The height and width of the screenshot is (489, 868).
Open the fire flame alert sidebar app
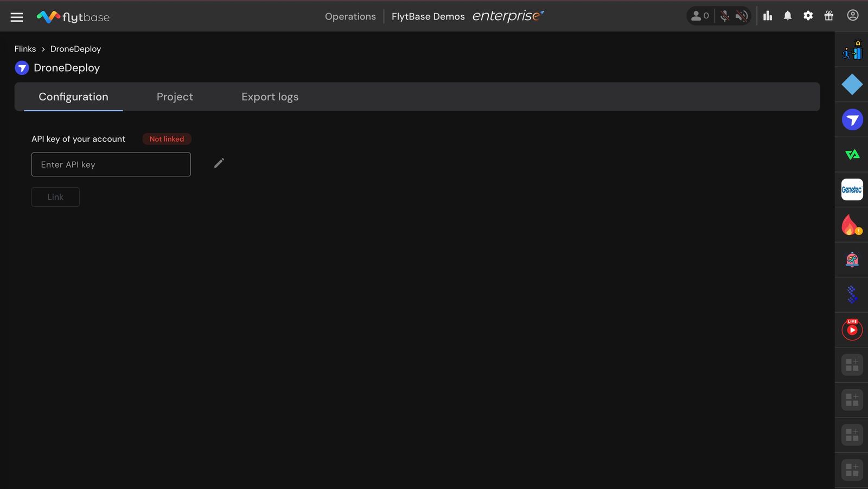pyautogui.click(x=852, y=225)
